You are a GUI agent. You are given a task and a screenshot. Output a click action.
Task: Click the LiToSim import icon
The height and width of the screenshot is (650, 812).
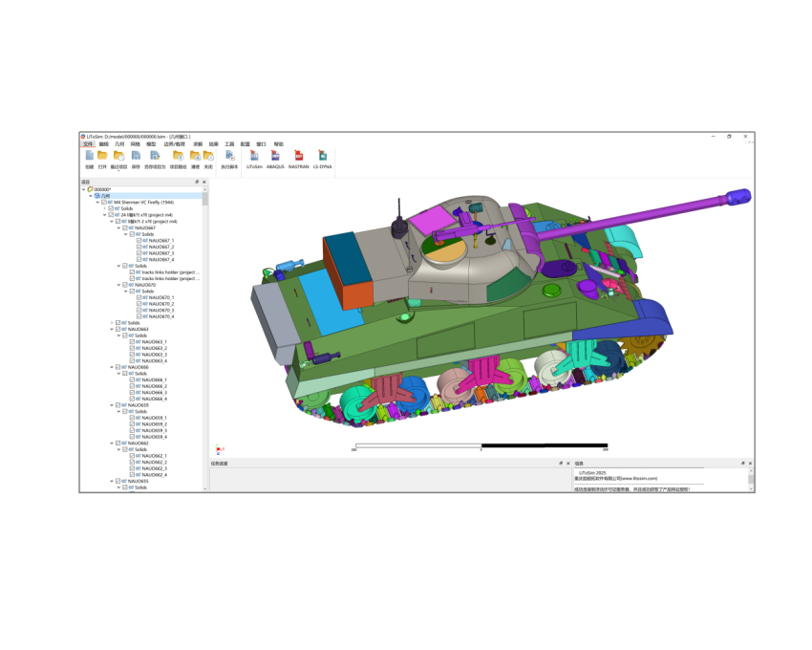click(x=254, y=156)
